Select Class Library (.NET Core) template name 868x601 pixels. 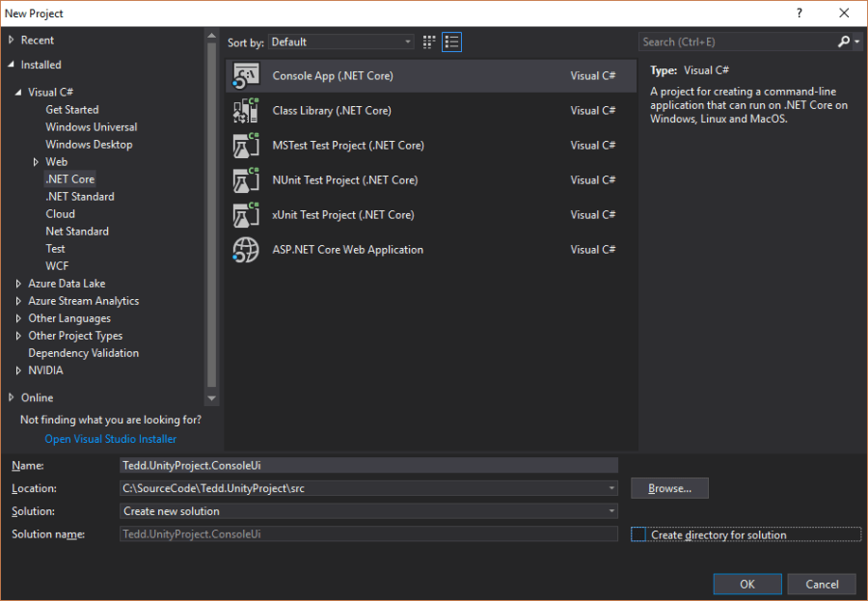332,110
